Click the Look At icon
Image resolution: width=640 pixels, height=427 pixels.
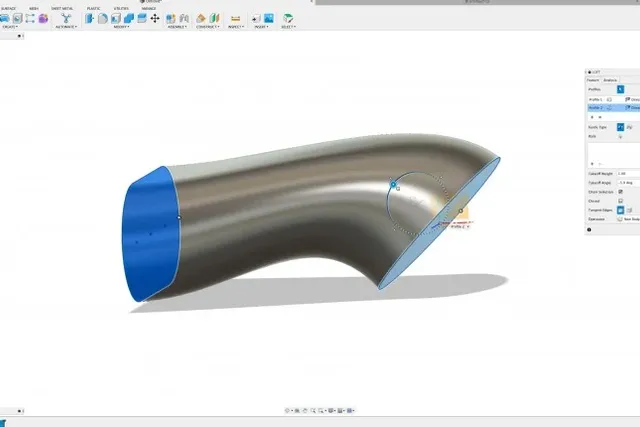coord(297,411)
